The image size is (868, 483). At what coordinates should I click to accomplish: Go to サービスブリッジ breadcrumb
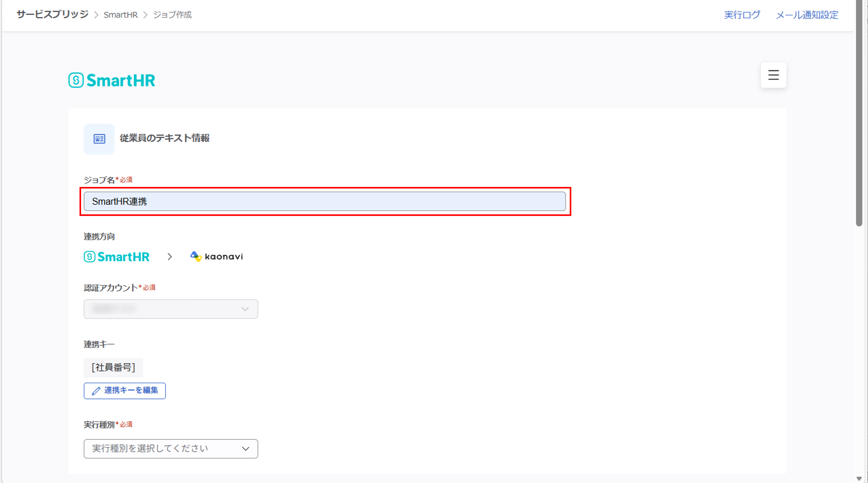pos(52,14)
